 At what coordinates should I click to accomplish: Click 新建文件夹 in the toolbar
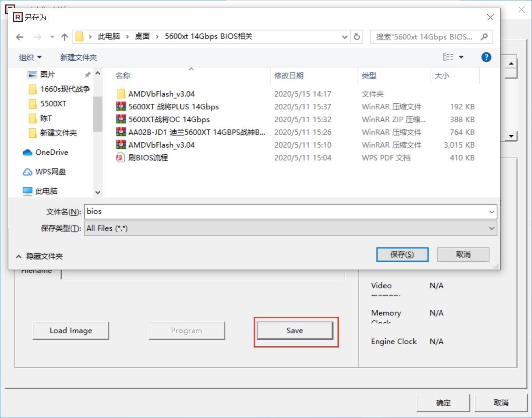coord(79,58)
